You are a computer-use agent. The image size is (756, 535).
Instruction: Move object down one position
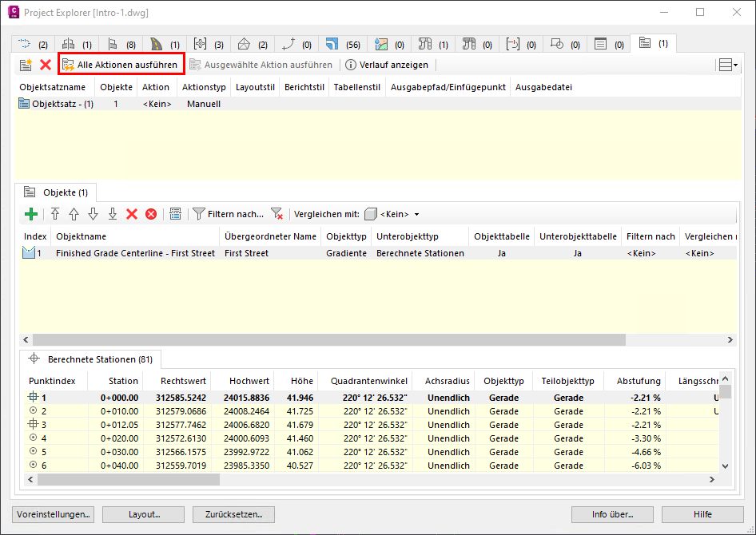click(93, 214)
